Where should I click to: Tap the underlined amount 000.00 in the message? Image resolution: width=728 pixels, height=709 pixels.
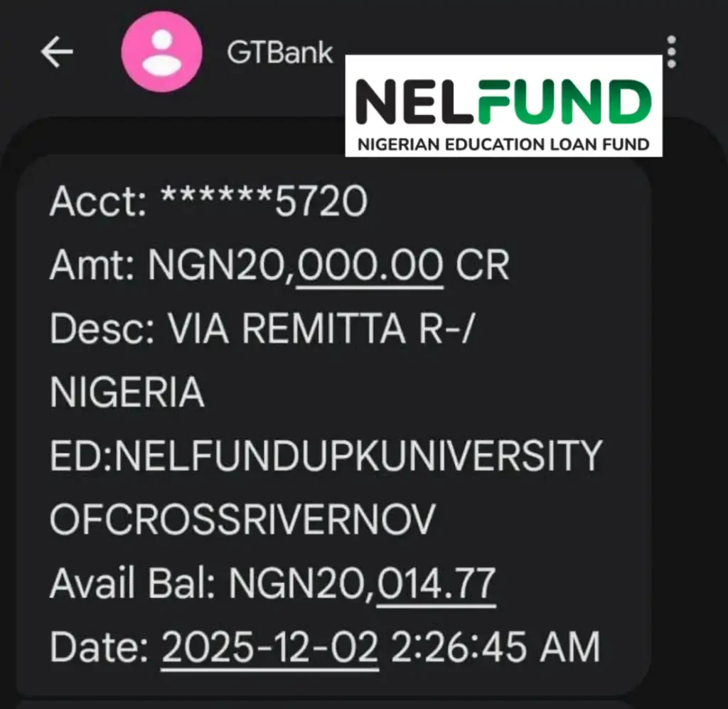(370, 268)
